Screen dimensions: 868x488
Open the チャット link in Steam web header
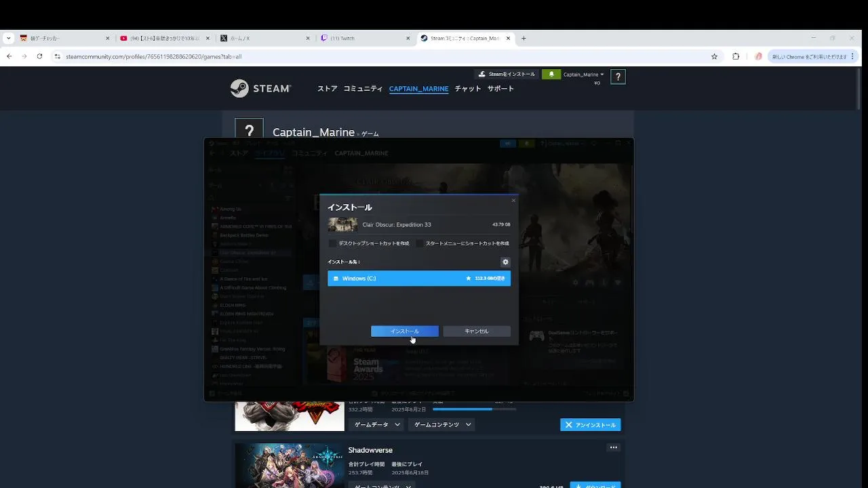(468, 89)
